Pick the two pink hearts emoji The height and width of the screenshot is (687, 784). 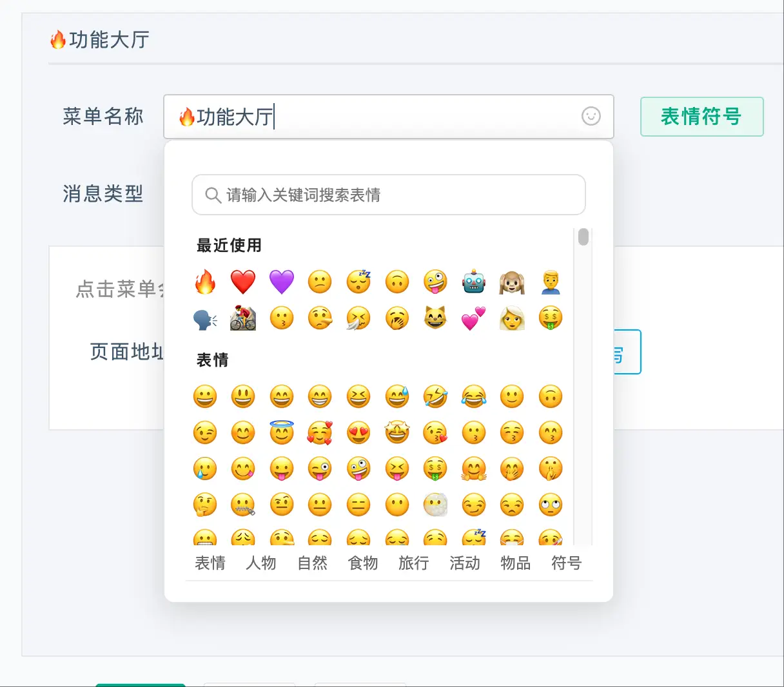(473, 318)
